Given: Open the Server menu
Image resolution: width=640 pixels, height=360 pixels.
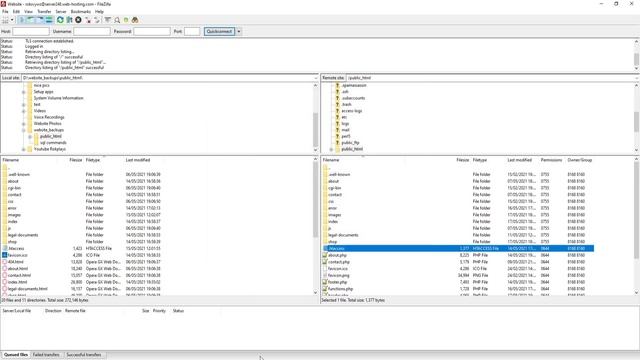Looking at the screenshot, I should (61, 12).
